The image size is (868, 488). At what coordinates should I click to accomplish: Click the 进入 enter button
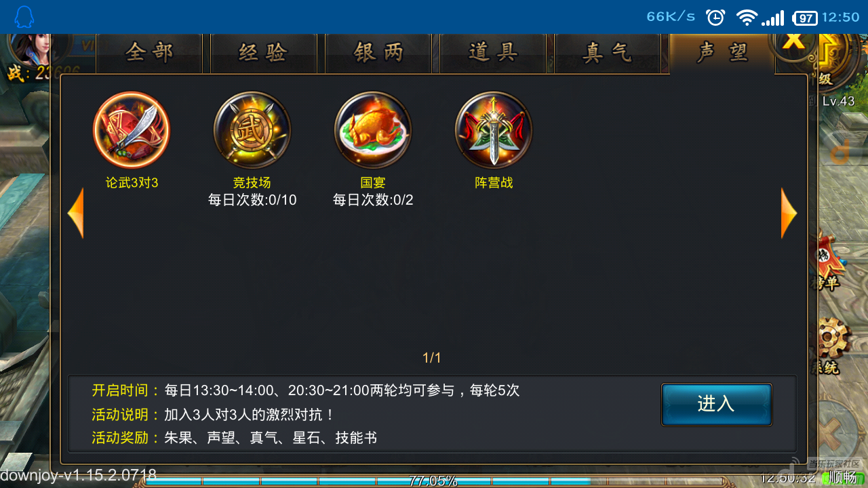pyautogui.click(x=717, y=404)
